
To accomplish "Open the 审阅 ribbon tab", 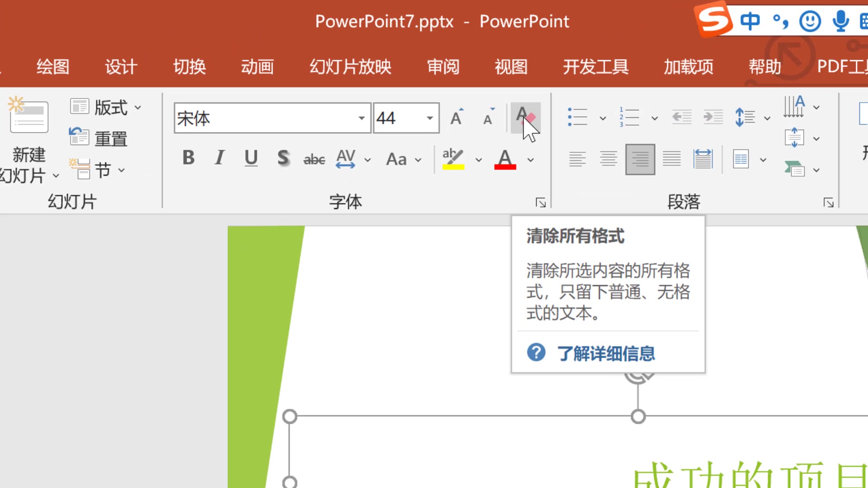I will coord(443,66).
